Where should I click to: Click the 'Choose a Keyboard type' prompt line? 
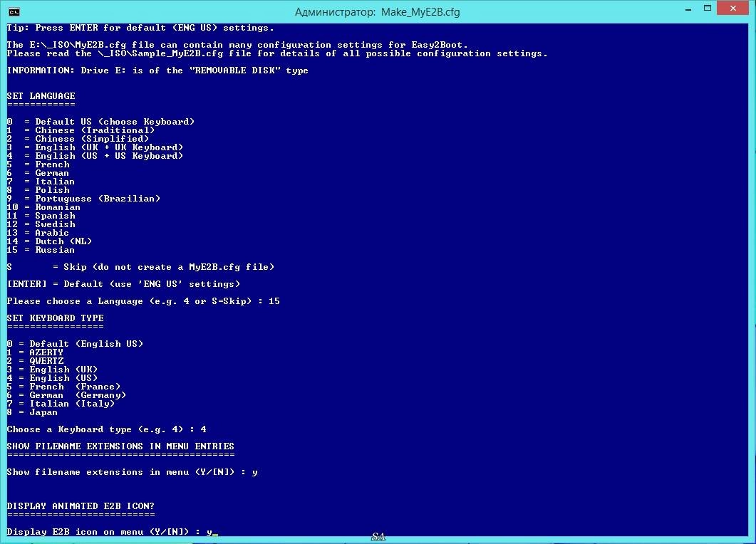tap(107, 429)
